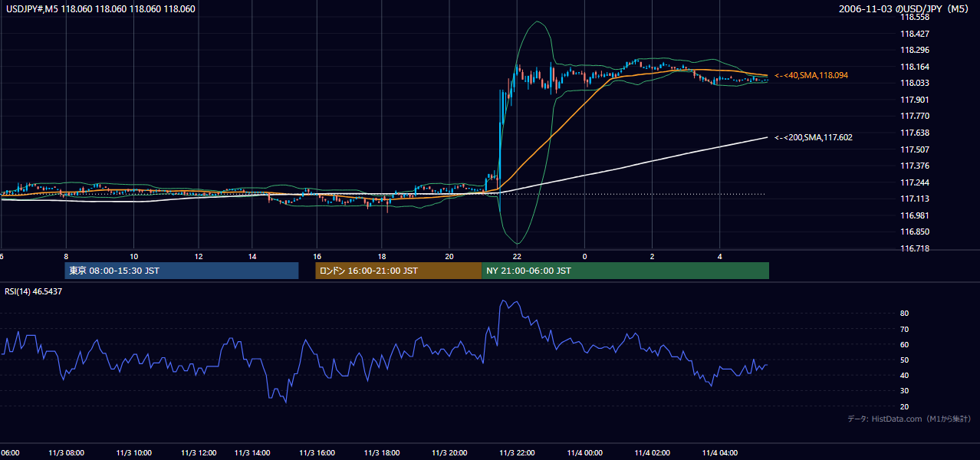The height and width of the screenshot is (460, 980).
Task: Select the NY 21:00-06:00 JST session bar
Action: [x=625, y=271]
